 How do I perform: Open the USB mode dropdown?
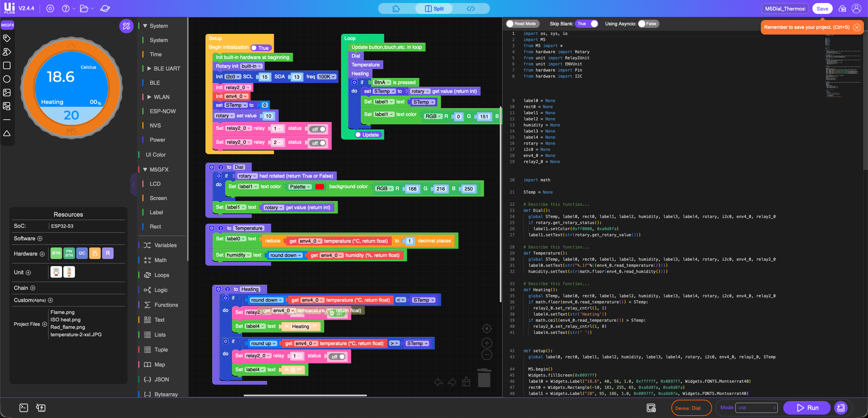[756, 408]
